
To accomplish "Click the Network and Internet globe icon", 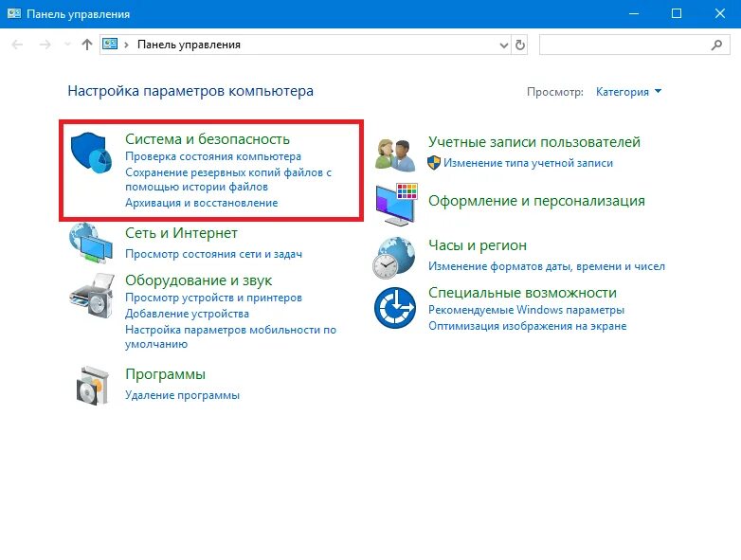I will click(x=91, y=243).
